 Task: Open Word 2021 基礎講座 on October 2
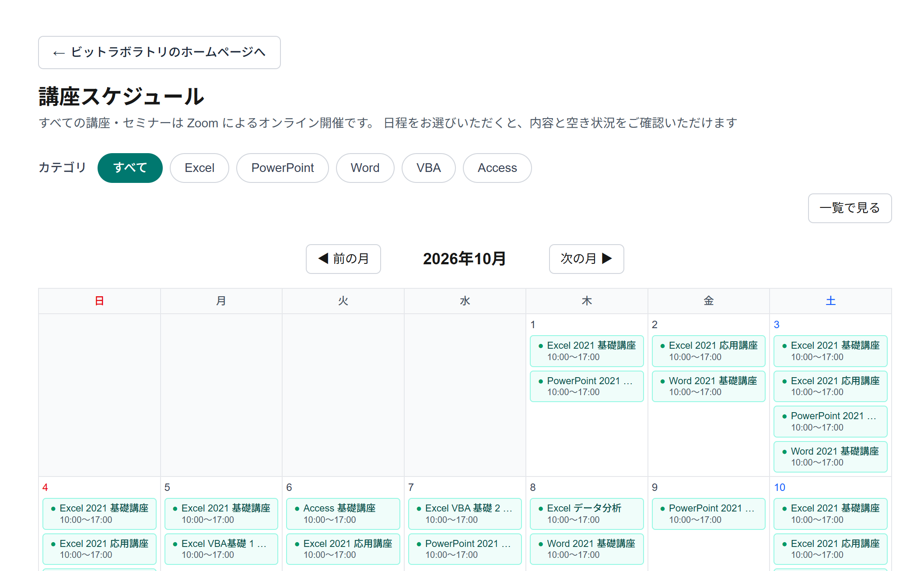tap(709, 386)
